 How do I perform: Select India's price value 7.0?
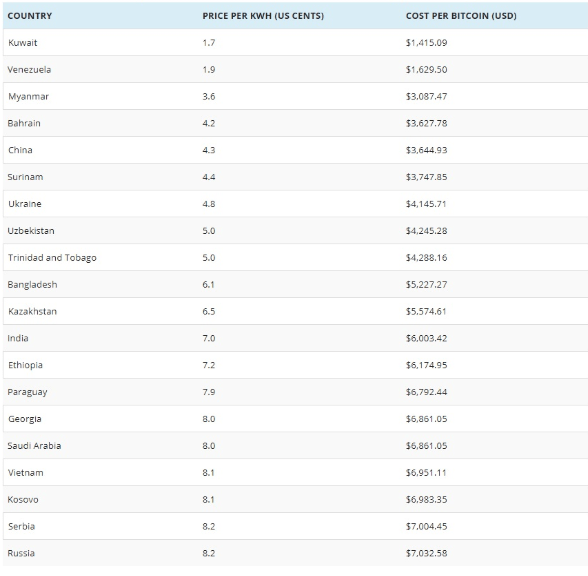209,338
